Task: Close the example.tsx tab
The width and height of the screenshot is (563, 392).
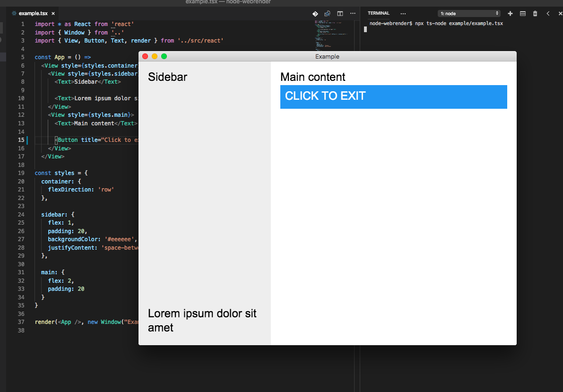Action: 53,13
